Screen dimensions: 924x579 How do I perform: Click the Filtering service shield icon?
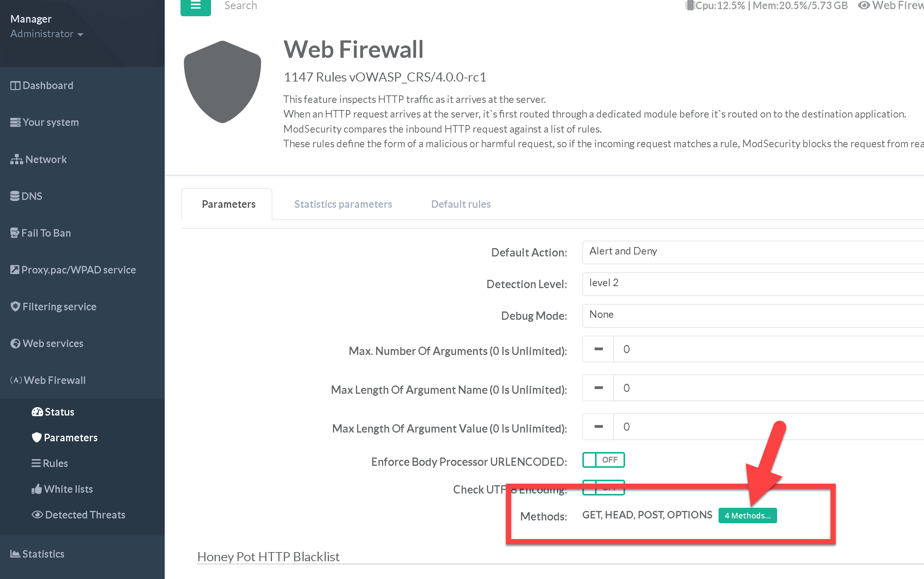(15, 307)
